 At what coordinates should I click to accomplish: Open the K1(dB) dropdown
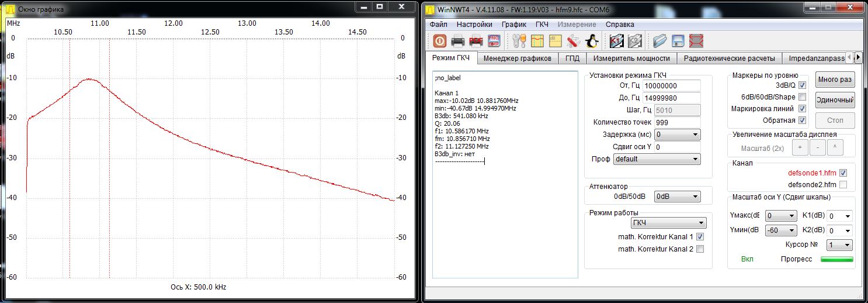(839, 216)
